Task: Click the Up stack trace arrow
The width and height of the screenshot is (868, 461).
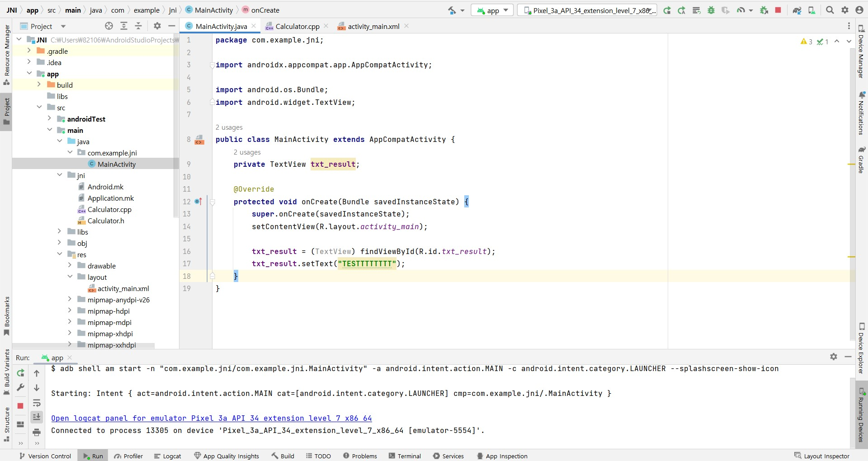Action: point(37,373)
